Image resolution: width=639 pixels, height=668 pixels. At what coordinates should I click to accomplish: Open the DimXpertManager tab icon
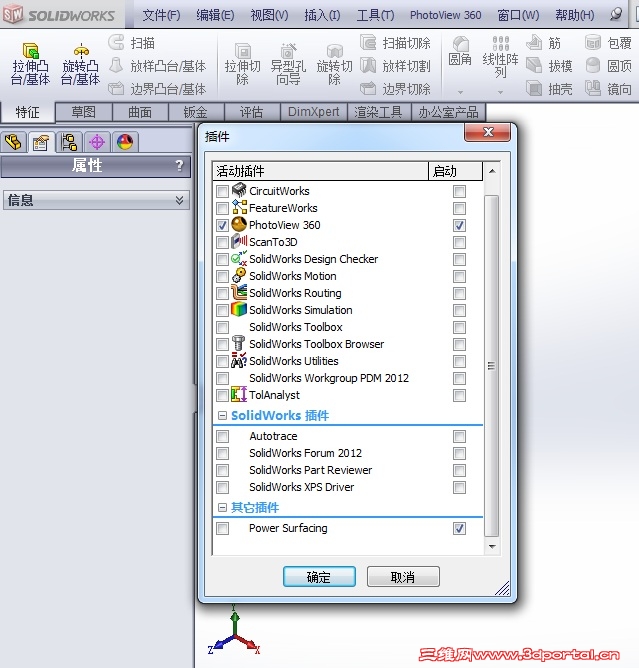point(97,142)
